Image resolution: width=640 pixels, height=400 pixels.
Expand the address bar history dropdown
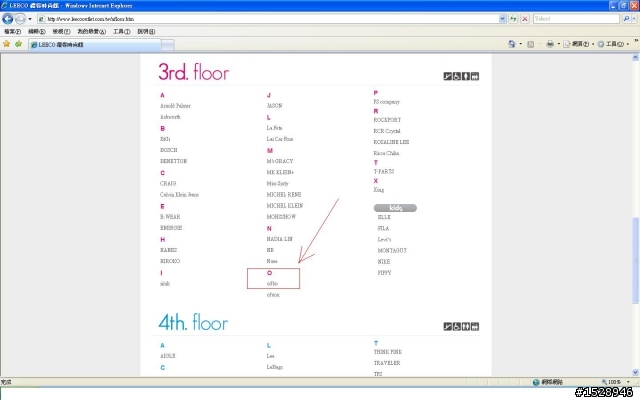[502, 19]
